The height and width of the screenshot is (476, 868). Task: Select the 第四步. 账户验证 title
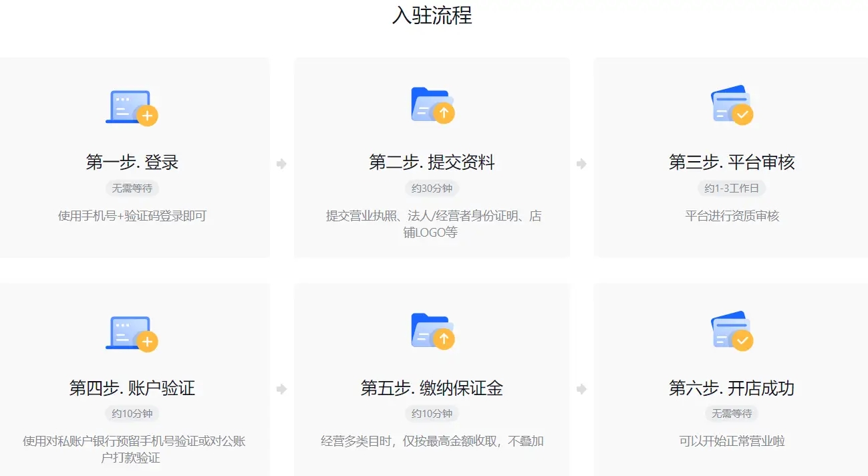point(132,388)
